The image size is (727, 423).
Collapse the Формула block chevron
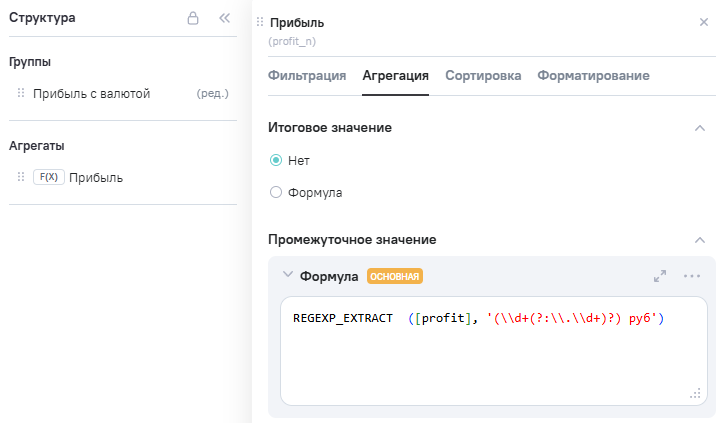point(288,275)
